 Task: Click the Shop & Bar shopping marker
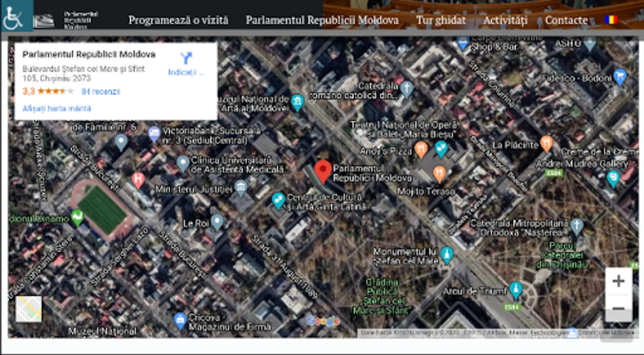(x=462, y=43)
